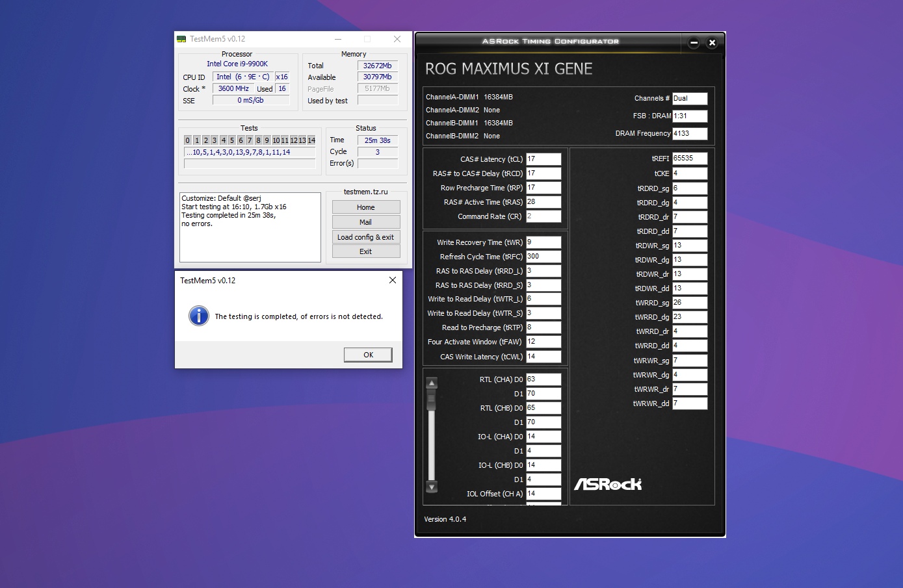The width and height of the screenshot is (903, 588).
Task: Click the tREFI field showing 65535
Action: [690, 159]
